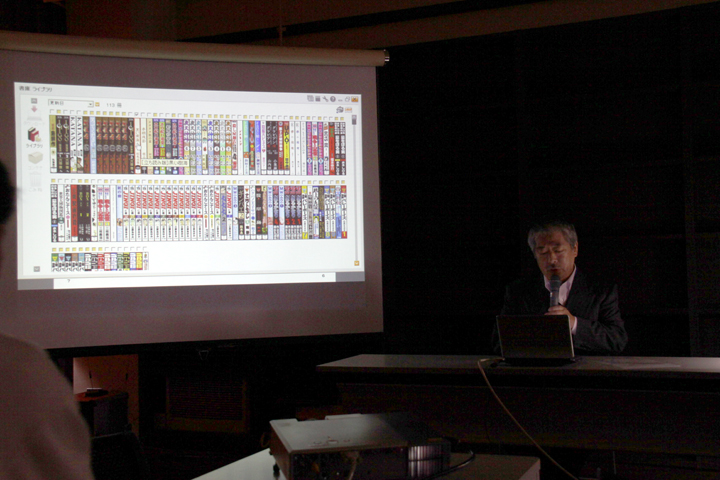Open the box icon below Library
The width and height of the screenshot is (720, 480).
click(34, 158)
